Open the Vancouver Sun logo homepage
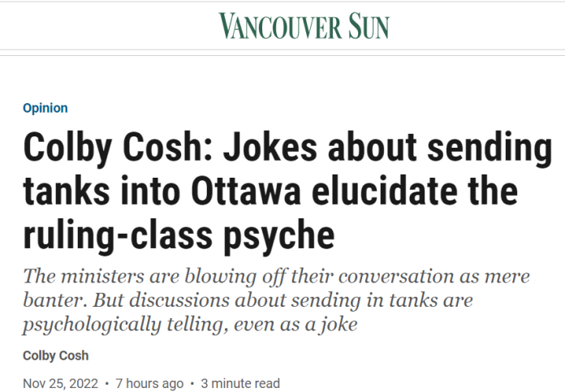Viewport: 565px width, 392px height. click(x=304, y=25)
